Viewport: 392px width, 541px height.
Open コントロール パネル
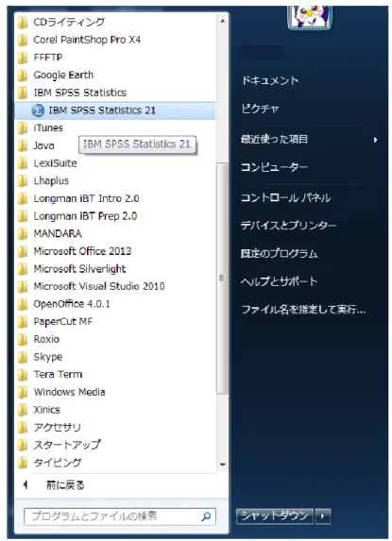tap(285, 197)
